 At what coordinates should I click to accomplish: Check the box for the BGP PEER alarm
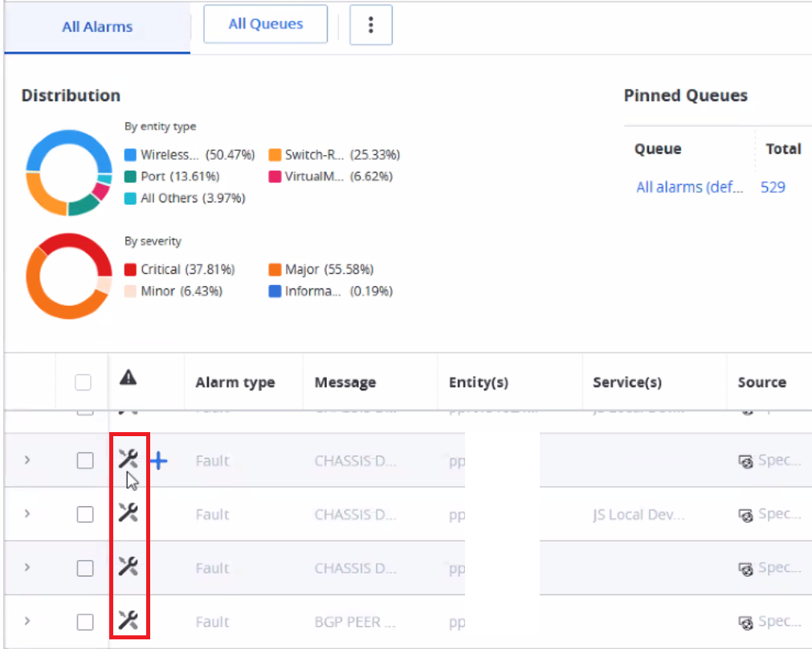pos(85,622)
